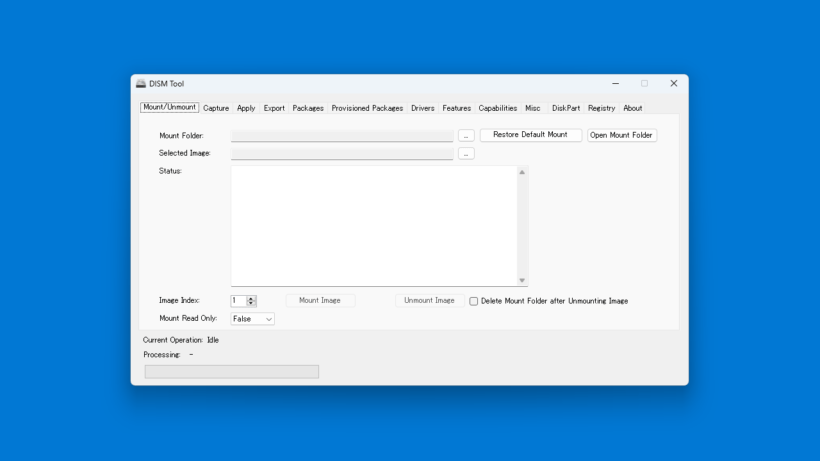Screen dimensions: 820x461
Task: Open the Capture tab
Action: 216,108
